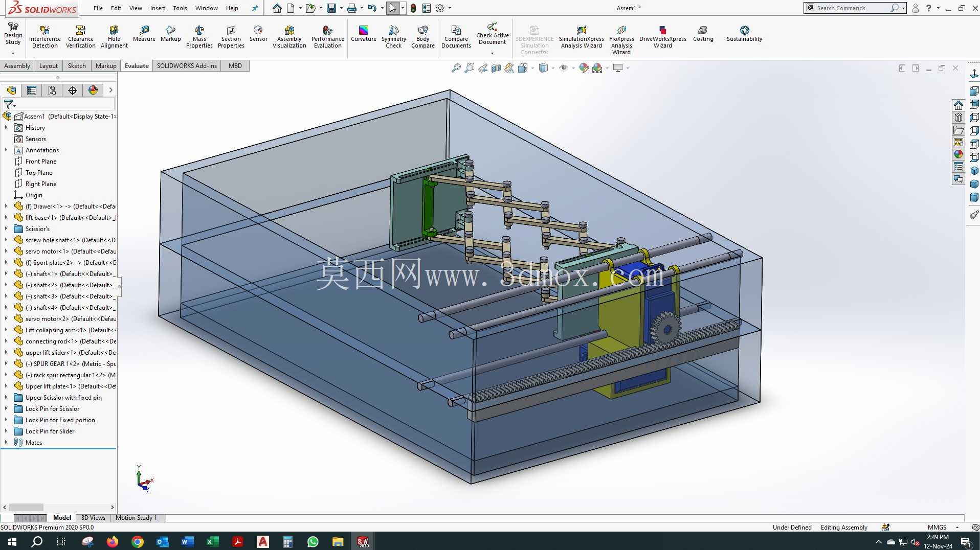Pin the menu bar with pushpin
Image resolution: width=980 pixels, height=550 pixels.
click(255, 8)
